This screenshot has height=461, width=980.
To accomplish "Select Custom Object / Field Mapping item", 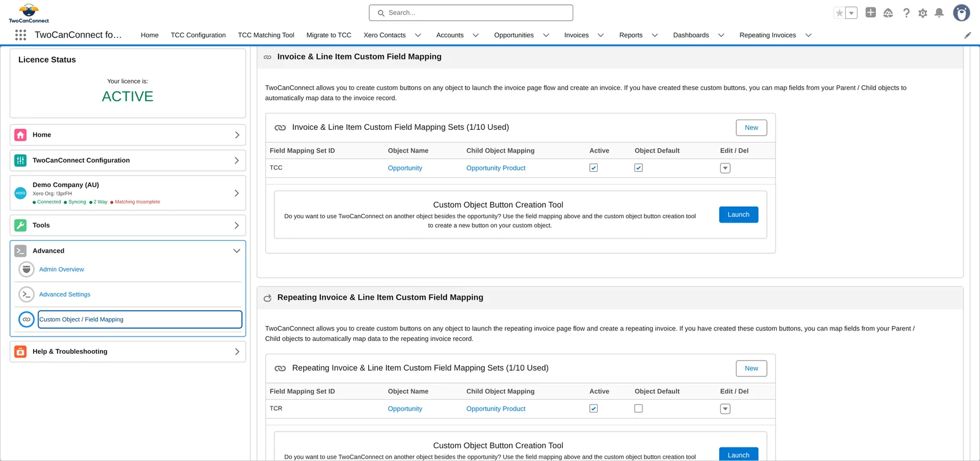I will point(140,319).
